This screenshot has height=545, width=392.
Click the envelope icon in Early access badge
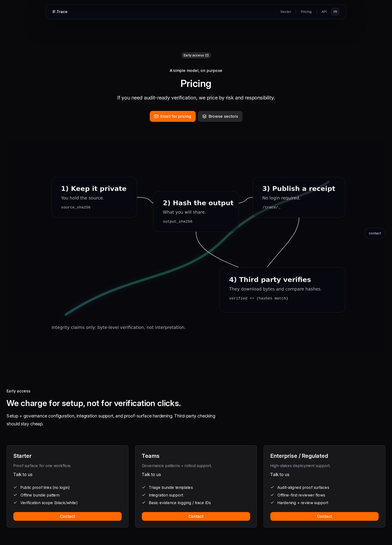coord(207,55)
